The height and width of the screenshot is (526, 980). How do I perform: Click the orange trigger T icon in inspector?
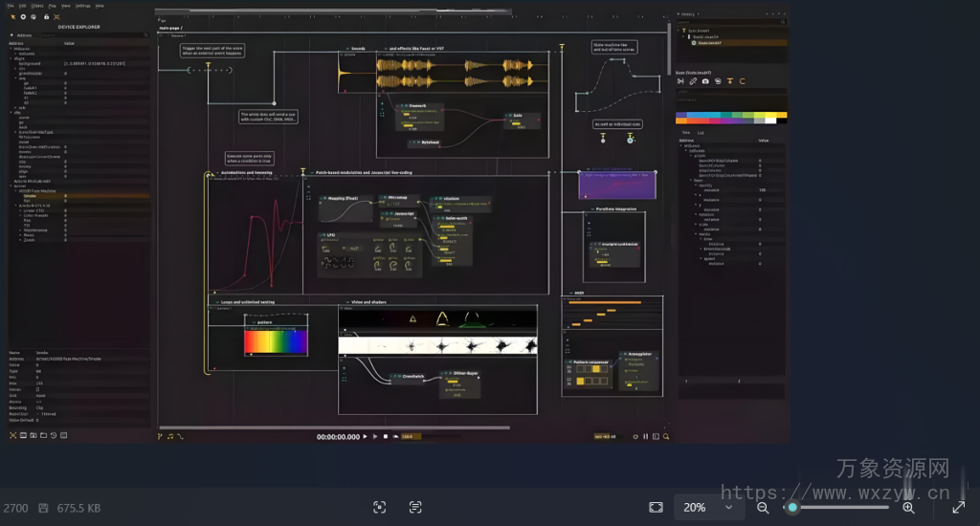(x=729, y=81)
